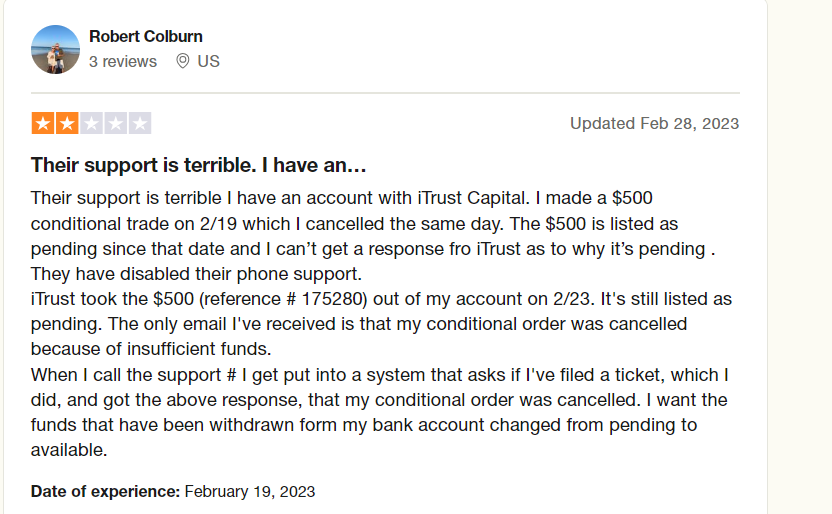
Task: Click the location pin icon
Action: (x=183, y=61)
